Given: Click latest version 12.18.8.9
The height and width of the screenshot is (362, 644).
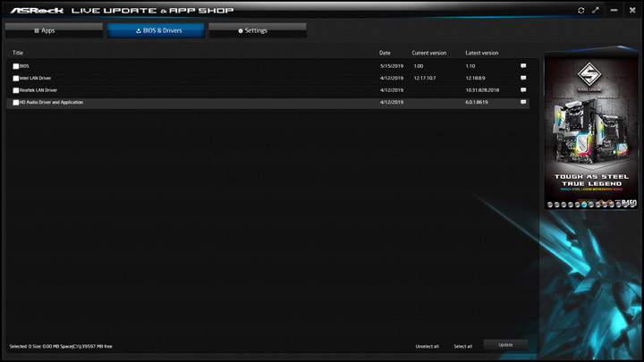Looking at the screenshot, I should click(475, 78).
